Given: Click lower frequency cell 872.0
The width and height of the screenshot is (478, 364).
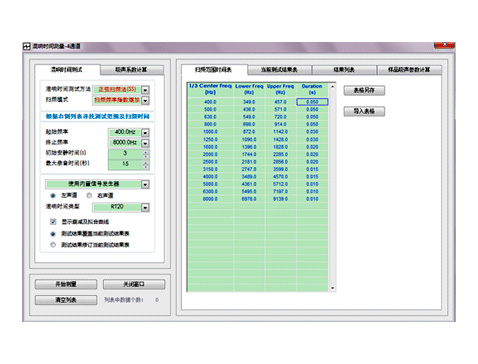Looking at the screenshot, I should pos(249,132).
